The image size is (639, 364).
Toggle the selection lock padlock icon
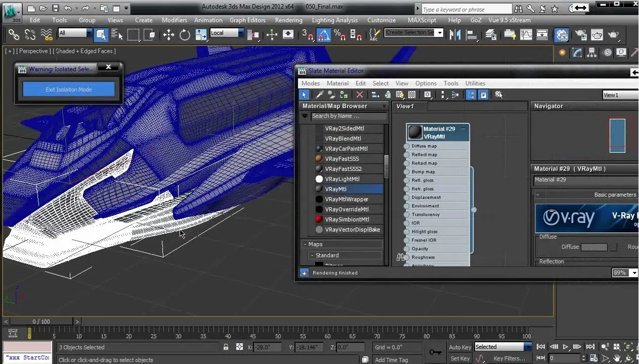[x=226, y=347]
